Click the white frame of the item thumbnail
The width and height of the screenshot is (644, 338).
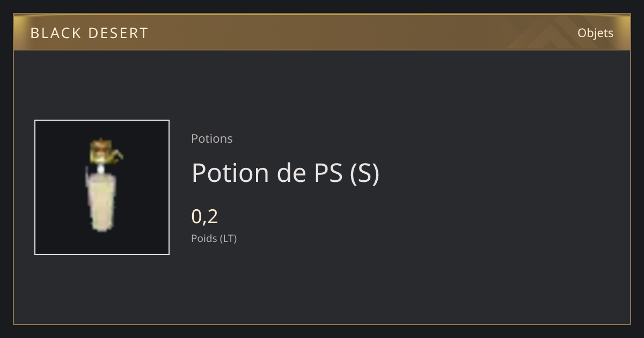click(x=102, y=120)
